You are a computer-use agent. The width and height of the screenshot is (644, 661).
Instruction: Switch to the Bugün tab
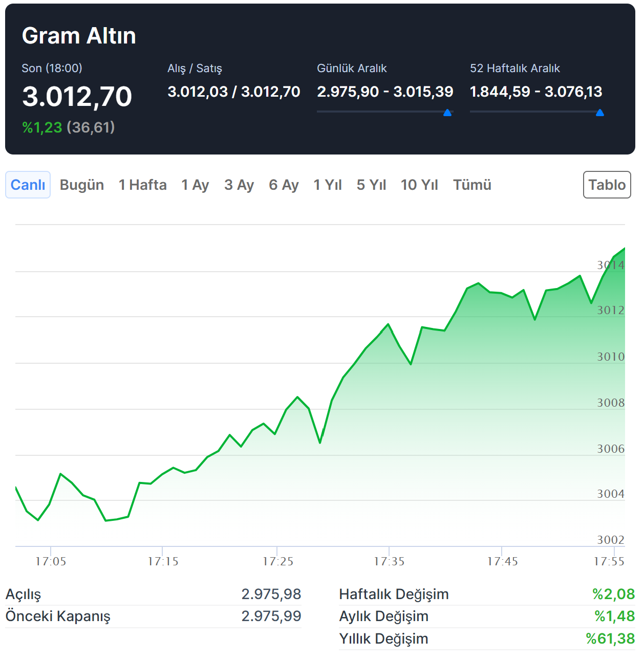click(x=82, y=185)
